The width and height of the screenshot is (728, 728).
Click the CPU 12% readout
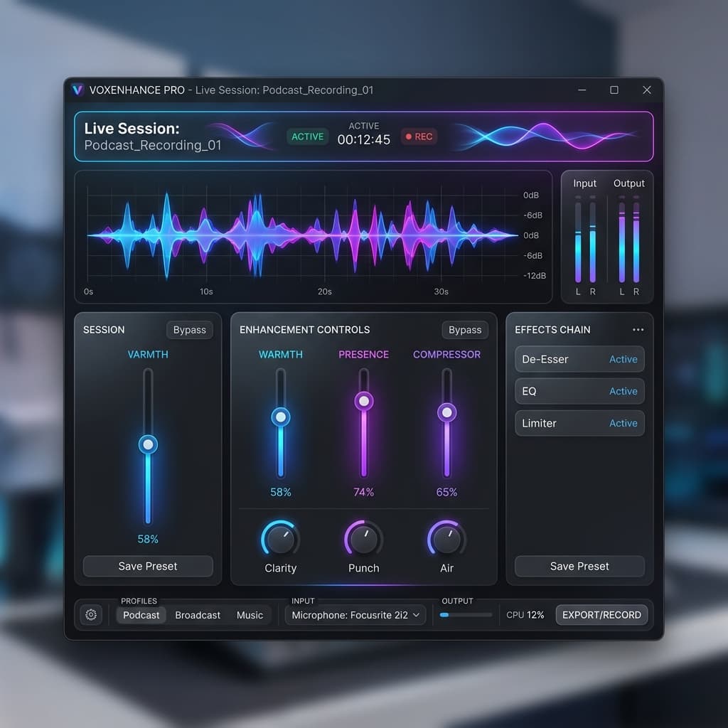pyautogui.click(x=525, y=615)
